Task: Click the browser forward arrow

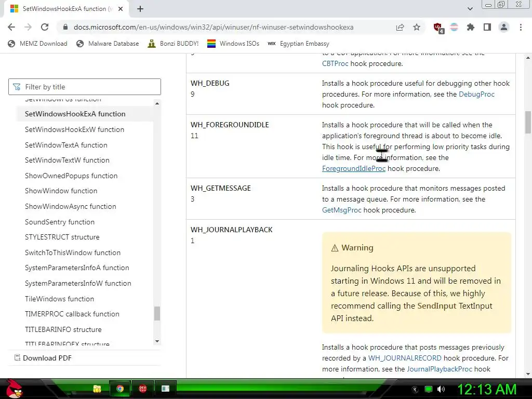Action: (28, 27)
